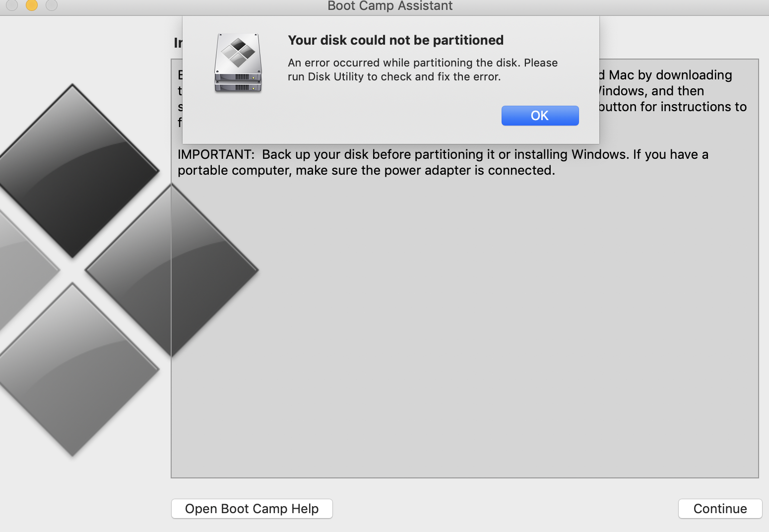Click the 'An error occurred while partitioning' message
Viewport: 769px width, 532px height.
423,69
